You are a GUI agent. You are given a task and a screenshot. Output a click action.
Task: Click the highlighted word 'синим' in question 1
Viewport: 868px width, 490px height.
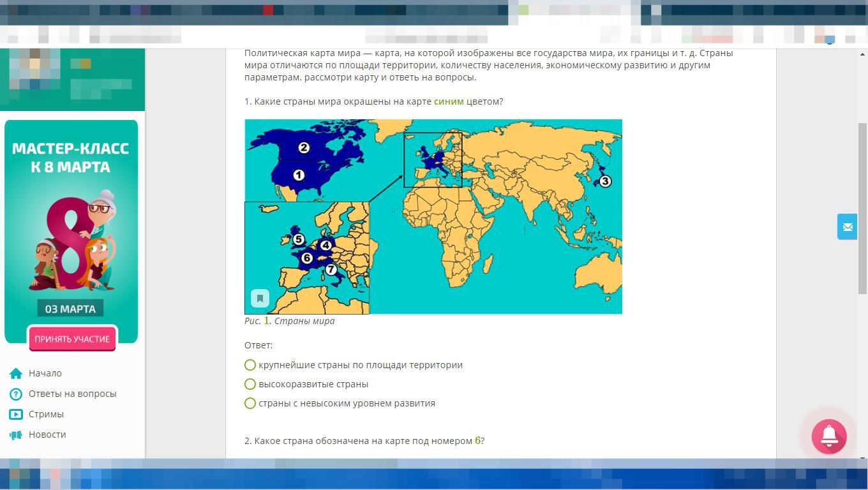click(449, 101)
